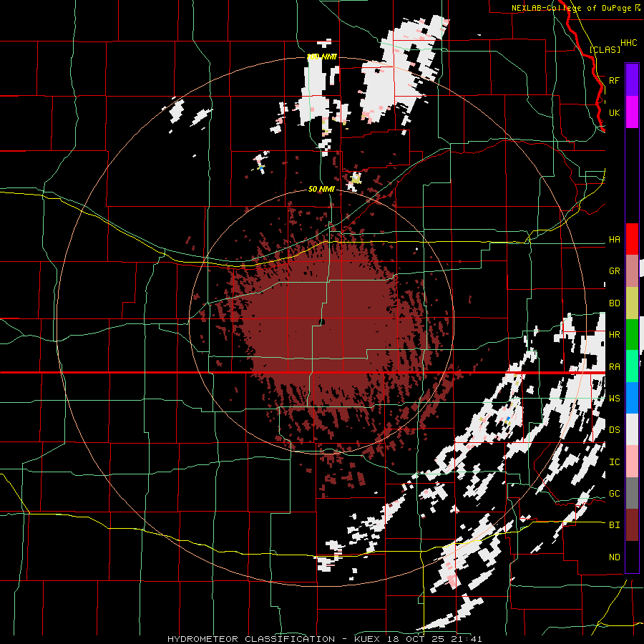Pick the dark green HR legend swatch
644x644 pixels.
click(x=632, y=334)
